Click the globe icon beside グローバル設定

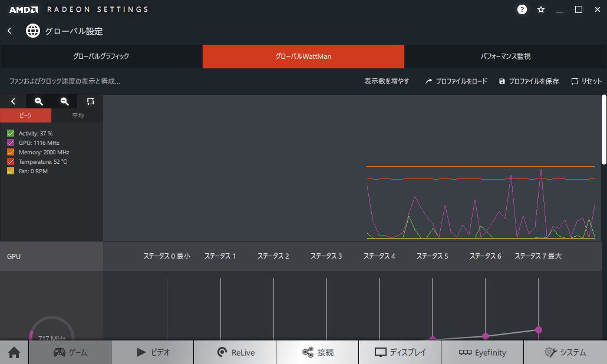[33, 31]
